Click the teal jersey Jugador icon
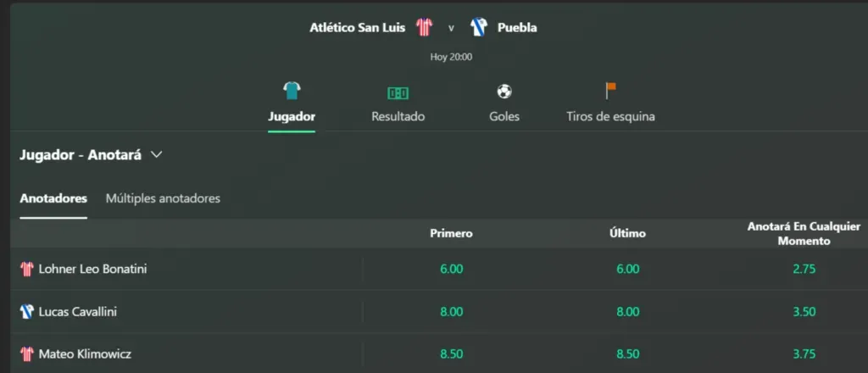The image size is (868, 373). (292, 91)
